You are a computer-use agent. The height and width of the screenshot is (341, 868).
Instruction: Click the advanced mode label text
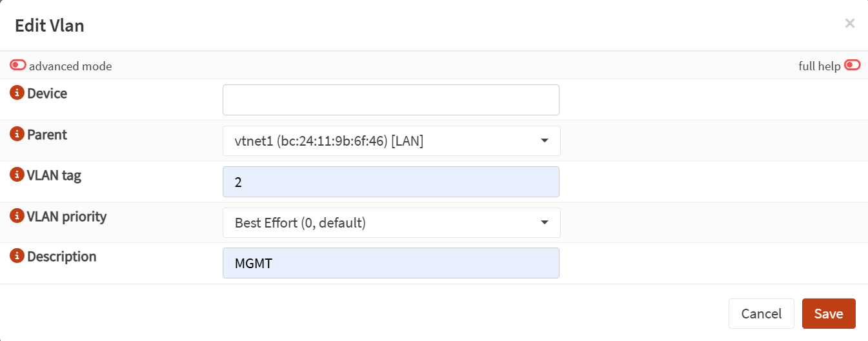pos(70,66)
